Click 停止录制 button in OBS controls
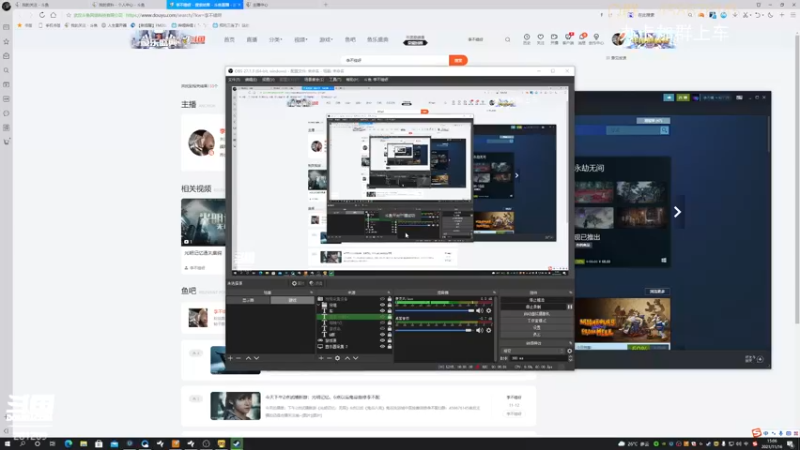This screenshot has width=800, height=450. (x=533, y=307)
